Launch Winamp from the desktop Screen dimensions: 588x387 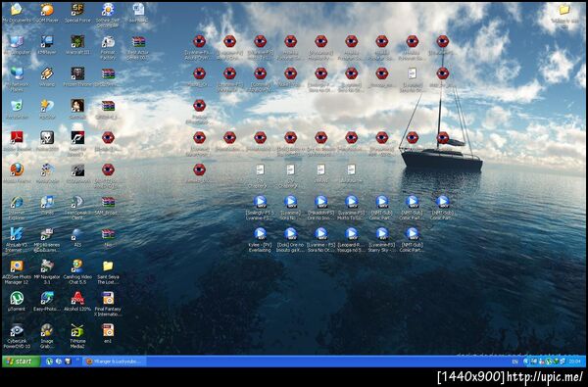[x=47, y=76]
